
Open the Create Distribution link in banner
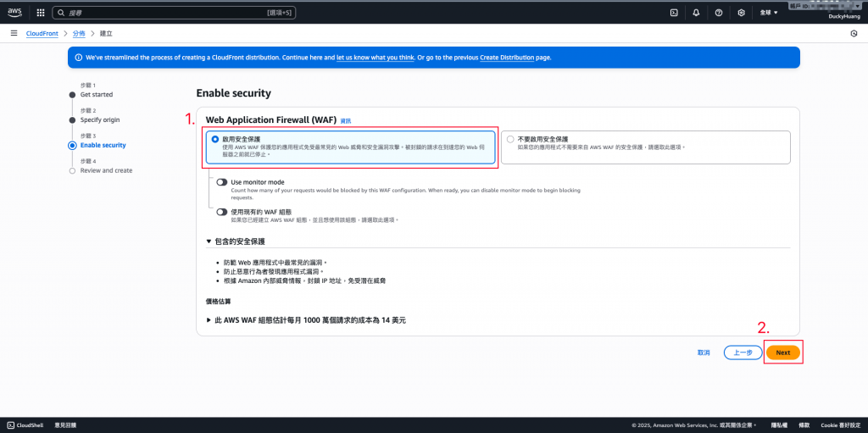(507, 57)
